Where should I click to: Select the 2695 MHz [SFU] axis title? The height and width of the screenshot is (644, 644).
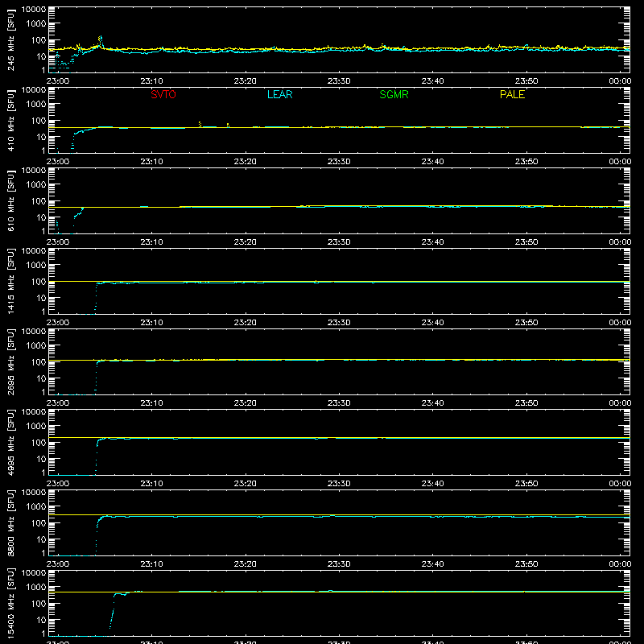click(x=10, y=362)
